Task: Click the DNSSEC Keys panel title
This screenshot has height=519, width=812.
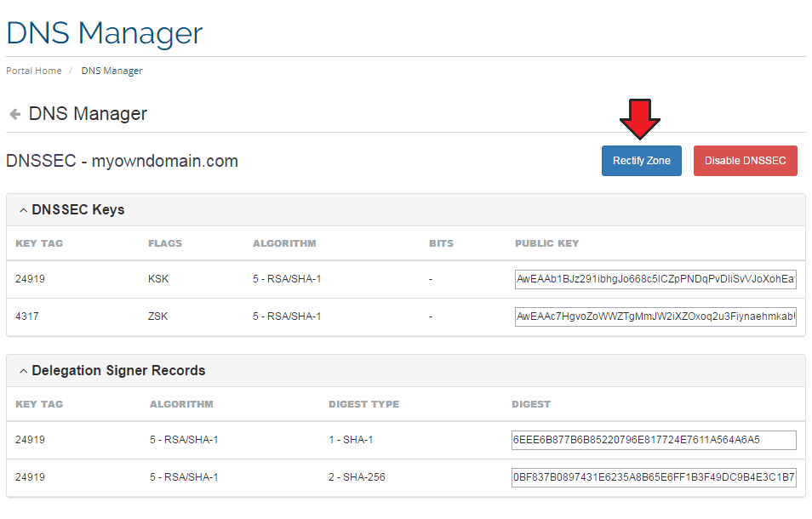Action: tap(78, 210)
